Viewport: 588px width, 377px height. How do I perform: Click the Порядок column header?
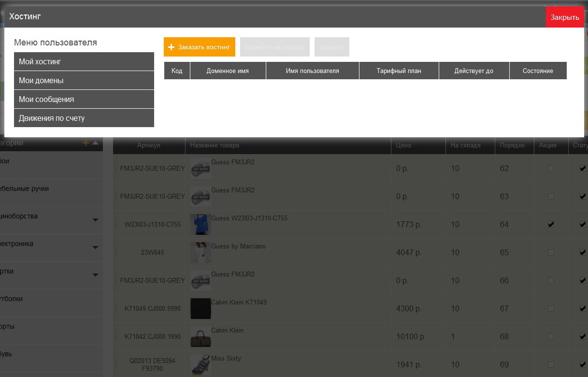(x=514, y=145)
